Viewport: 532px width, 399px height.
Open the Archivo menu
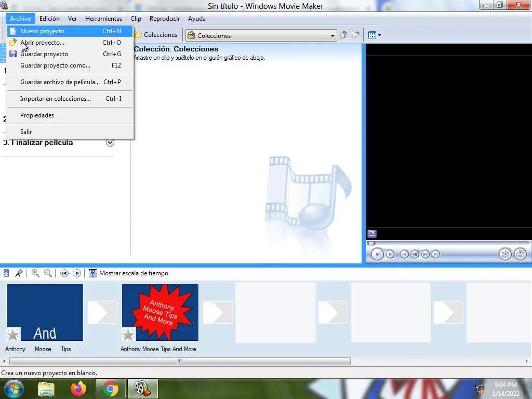[20, 19]
